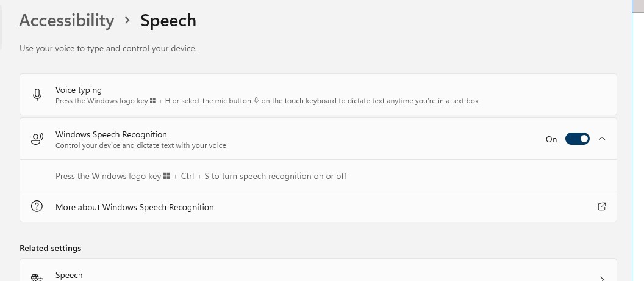Click Windows logo glyph in Ctrl + S shortcut line
This screenshot has width=644, height=281.
point(166,176)
